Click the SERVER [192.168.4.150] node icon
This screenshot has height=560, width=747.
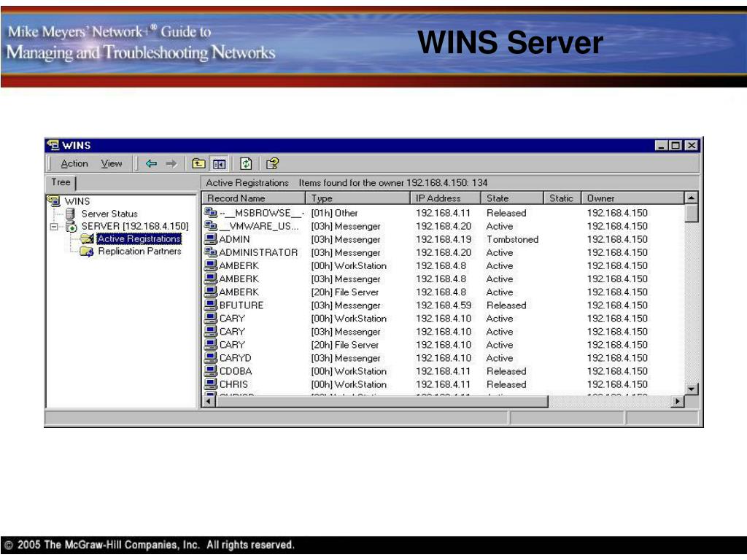[x=71, y=226]
